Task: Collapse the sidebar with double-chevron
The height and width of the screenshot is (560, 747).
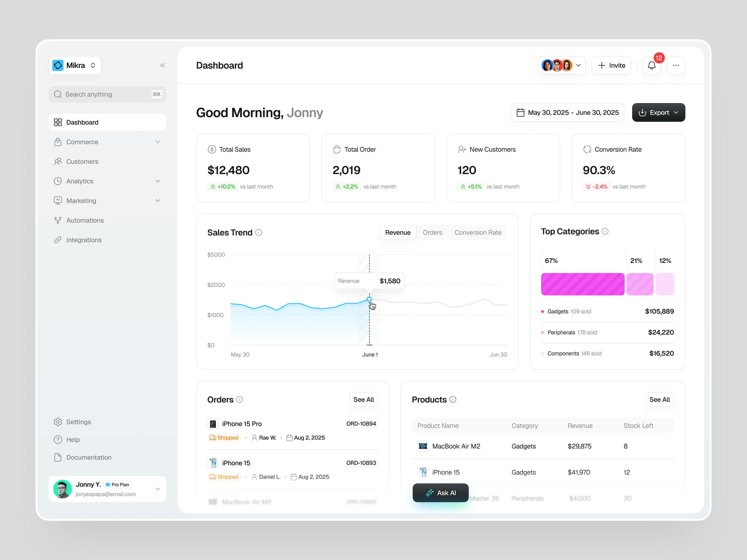Action: coord(162,65)
